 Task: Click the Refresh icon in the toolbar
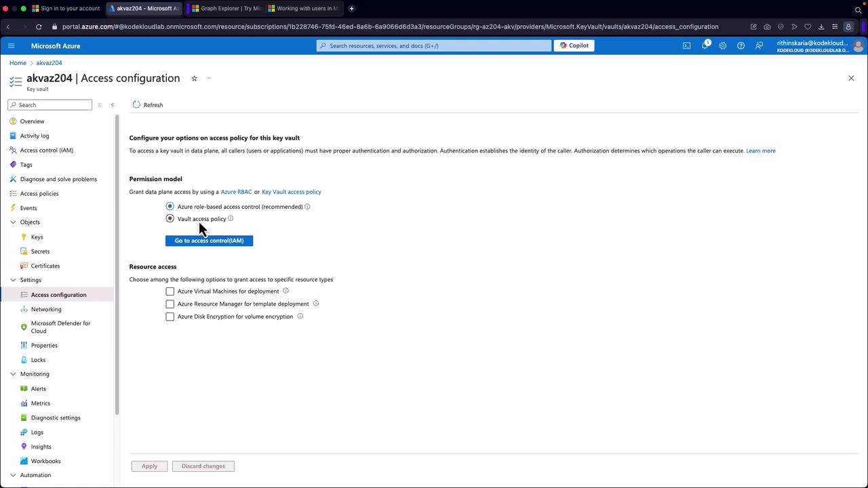136,105
